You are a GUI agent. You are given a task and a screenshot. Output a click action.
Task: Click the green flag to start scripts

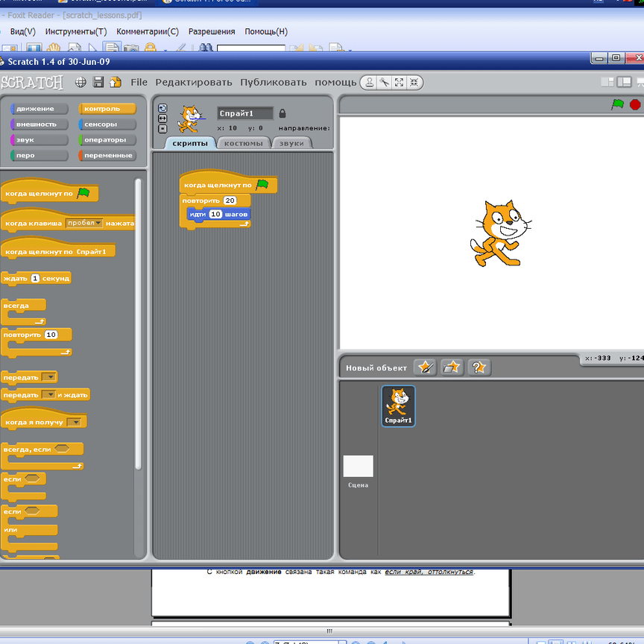[617, 104]
